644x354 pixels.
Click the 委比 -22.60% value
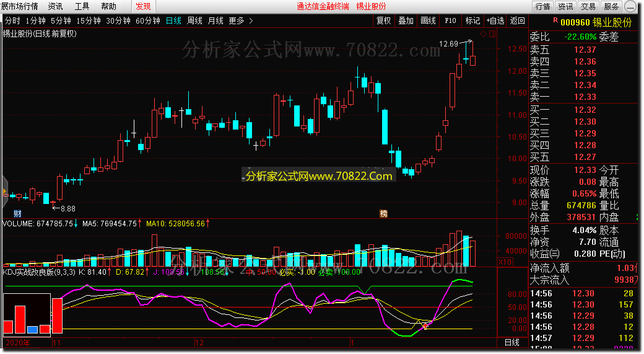click(580, 37)
